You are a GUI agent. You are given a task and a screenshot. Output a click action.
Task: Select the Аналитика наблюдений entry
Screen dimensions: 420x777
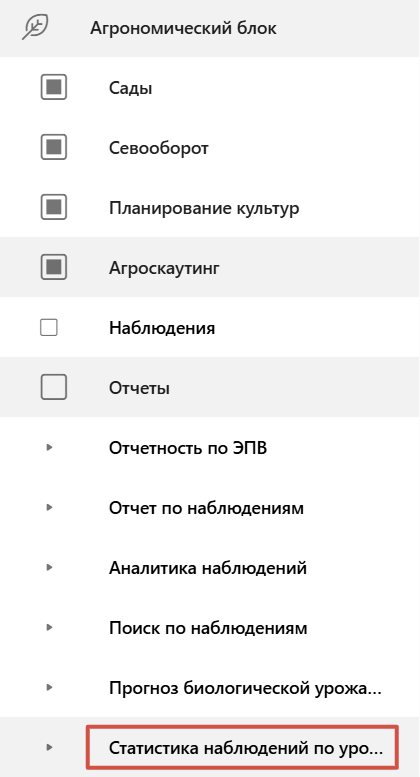pyautogui.click(x=208, y=567)
